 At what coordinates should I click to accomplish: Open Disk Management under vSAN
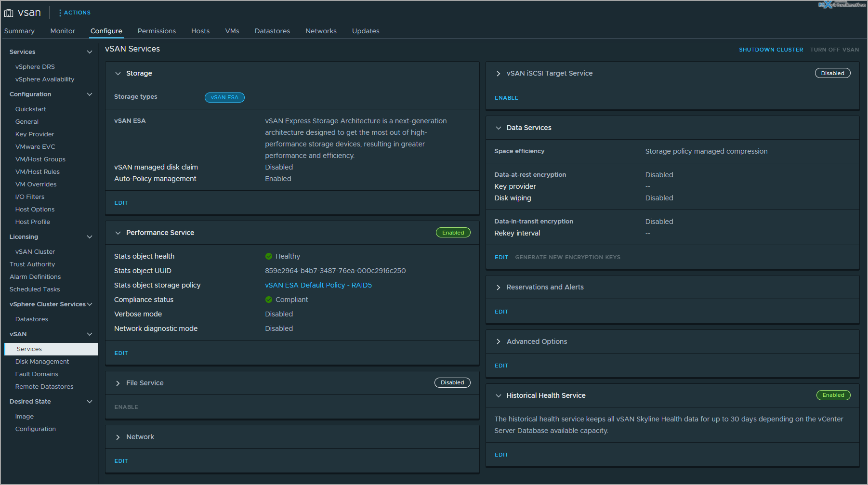(42, 362)
